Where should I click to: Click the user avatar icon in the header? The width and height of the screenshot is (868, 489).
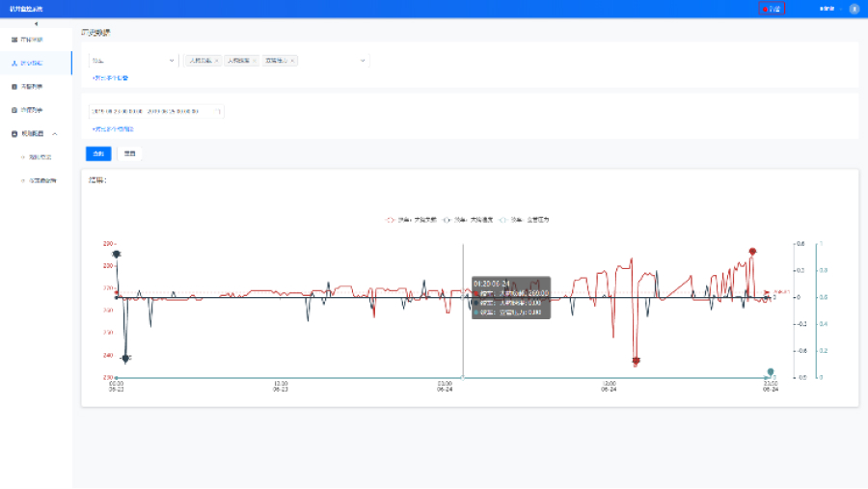pyautogui.click(x=854, y=9)
